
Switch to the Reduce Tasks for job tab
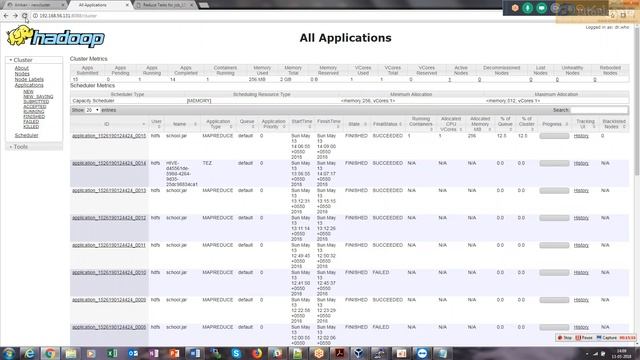tap(164, 5)
